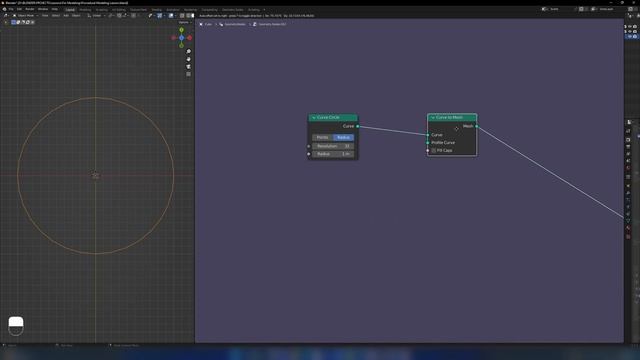The height and width of the screenshot is (360, 640).
Task: Click the pan hand viewport icon
Action: pos(188,59)
